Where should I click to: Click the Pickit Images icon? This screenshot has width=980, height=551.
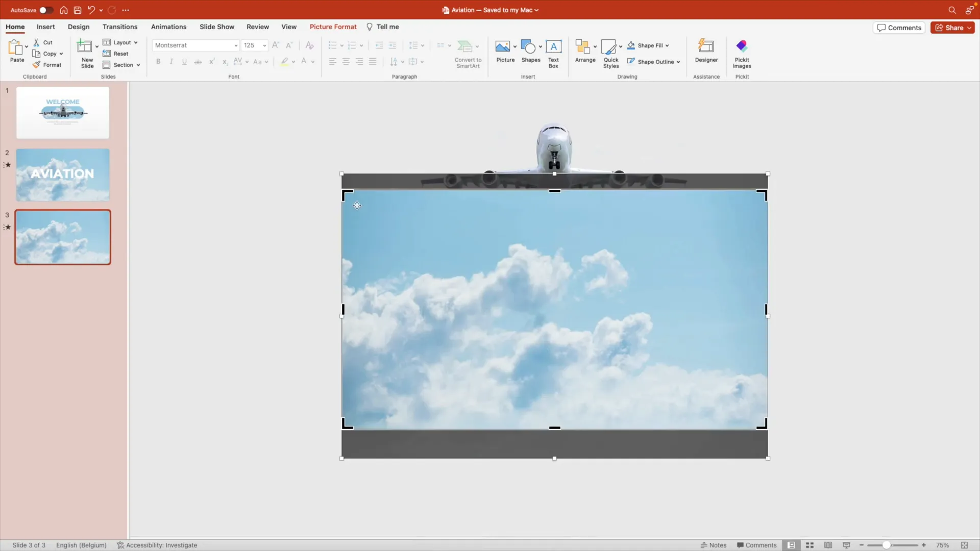(742, 46)
